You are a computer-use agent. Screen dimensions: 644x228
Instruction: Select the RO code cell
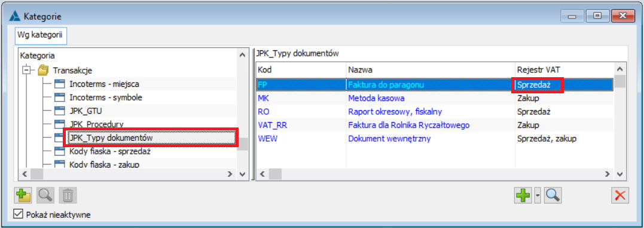click(x=301, y=111)
